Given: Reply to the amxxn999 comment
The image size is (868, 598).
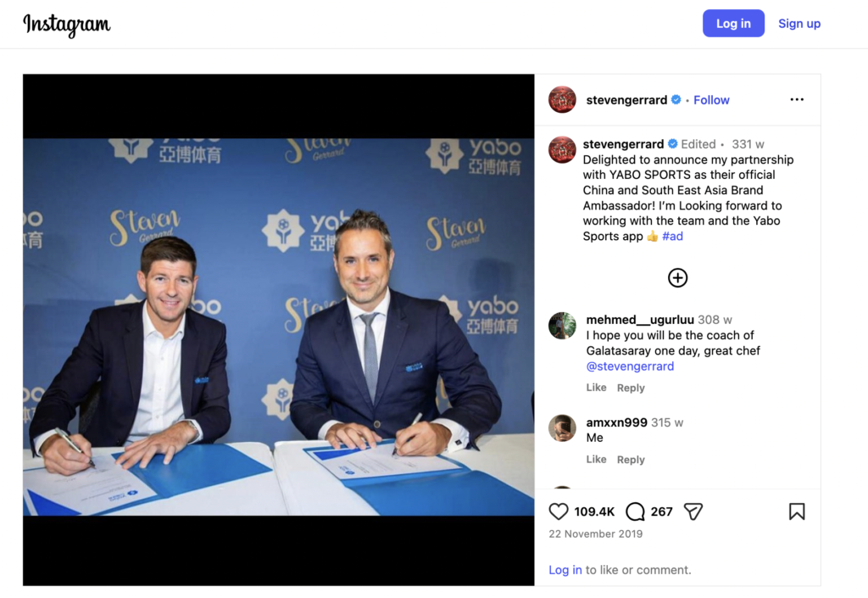Looking at the screenshot, I should (x=631, y=460).
